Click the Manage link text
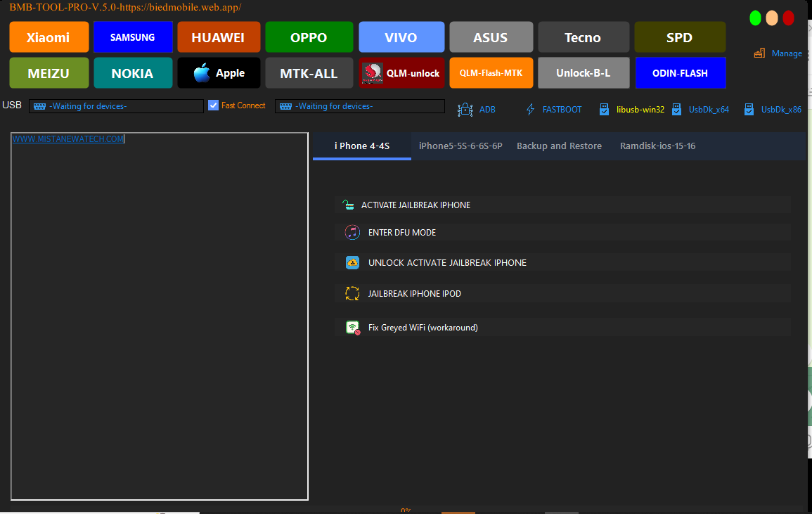 [787, 53]
